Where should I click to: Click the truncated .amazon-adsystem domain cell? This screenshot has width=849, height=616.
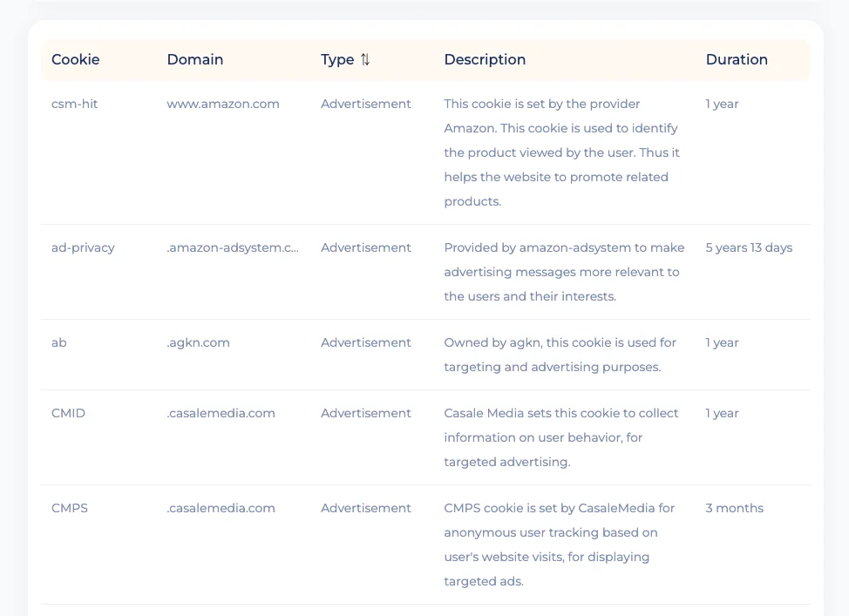233,247
